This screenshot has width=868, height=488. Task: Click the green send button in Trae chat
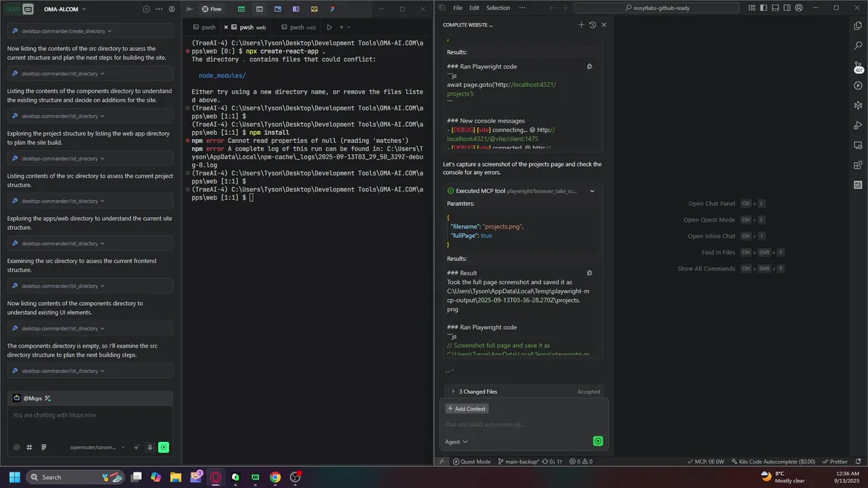[x=163, y=447]
